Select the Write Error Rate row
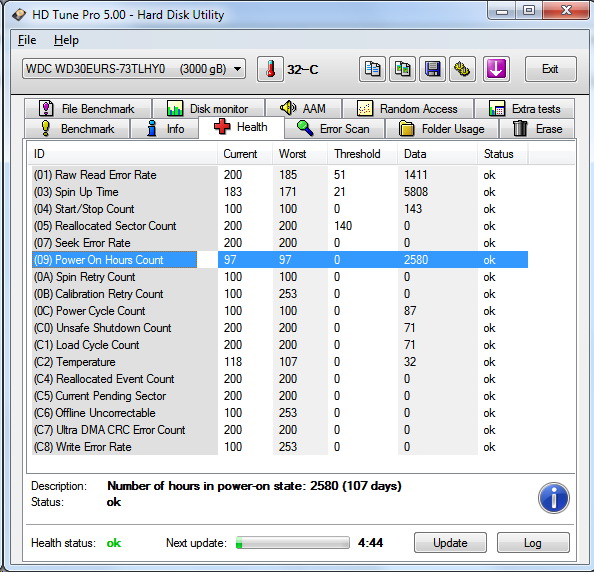Image resolution: width=594 pixels, height=572 pixels. (x=280, y=447)
